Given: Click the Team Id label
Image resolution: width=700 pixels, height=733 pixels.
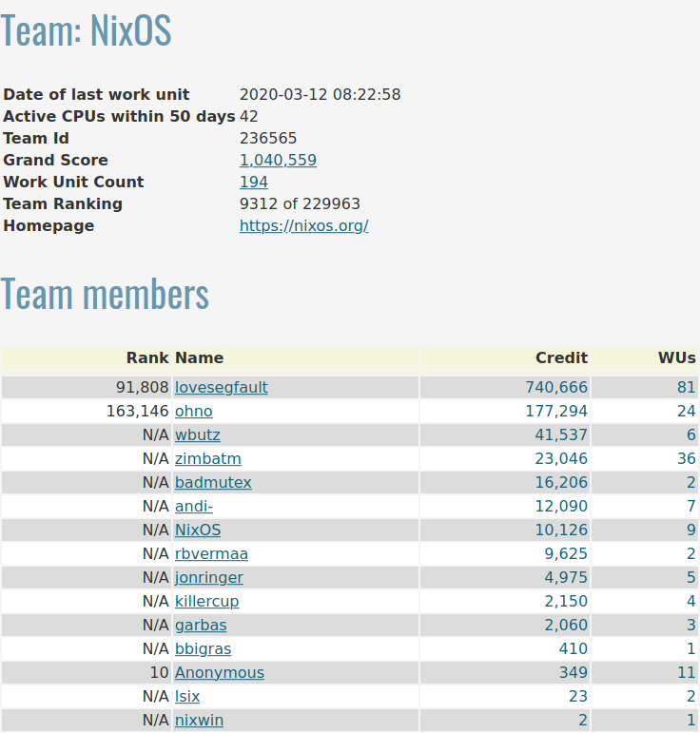Looking at the screenshot, I should pos(36,139).
